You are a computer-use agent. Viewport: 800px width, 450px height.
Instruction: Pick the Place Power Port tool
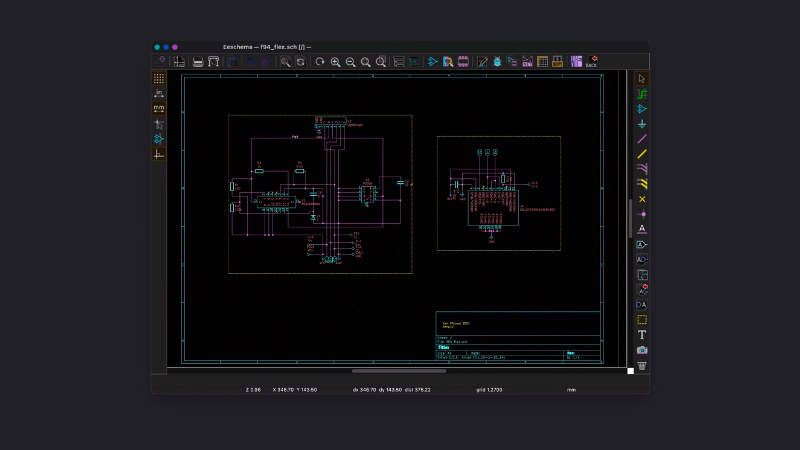coord(642,124)
